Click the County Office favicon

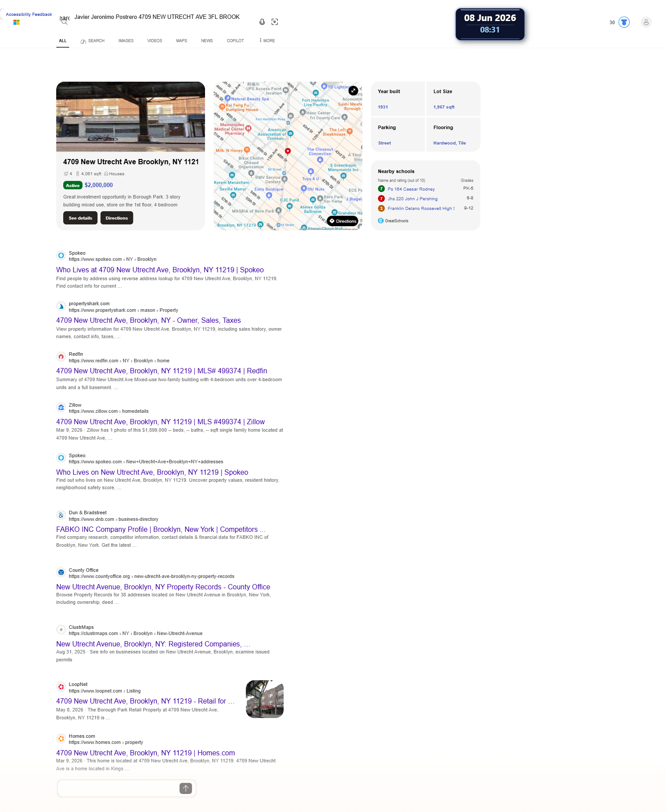(x=61, y=572)
